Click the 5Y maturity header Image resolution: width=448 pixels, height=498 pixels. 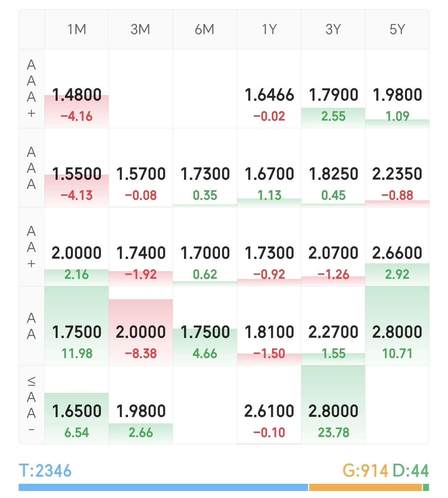pyautogui.click(x=397, y=29)
